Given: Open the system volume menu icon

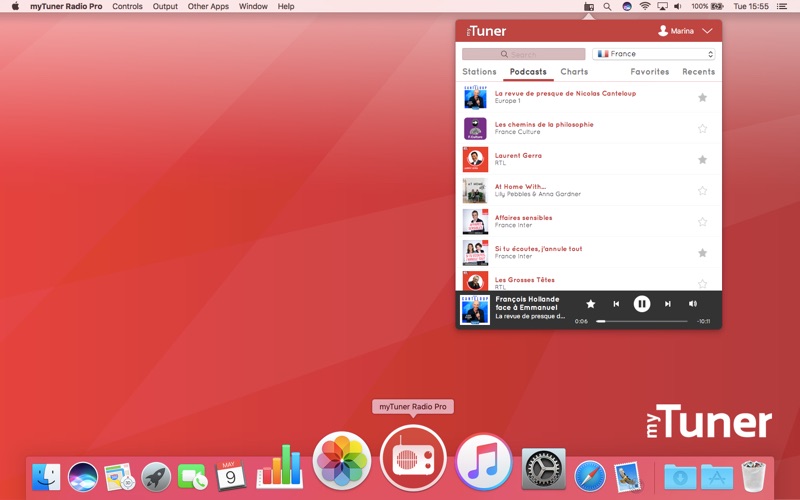Looking at the screenshot, I should pyautogui.click(x=678, y=7).
